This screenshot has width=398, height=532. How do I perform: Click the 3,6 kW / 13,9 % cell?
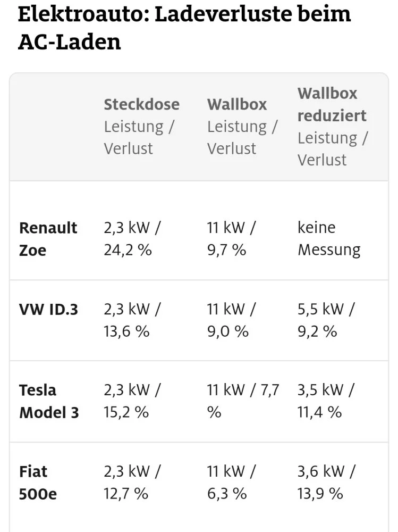(326, 483)
